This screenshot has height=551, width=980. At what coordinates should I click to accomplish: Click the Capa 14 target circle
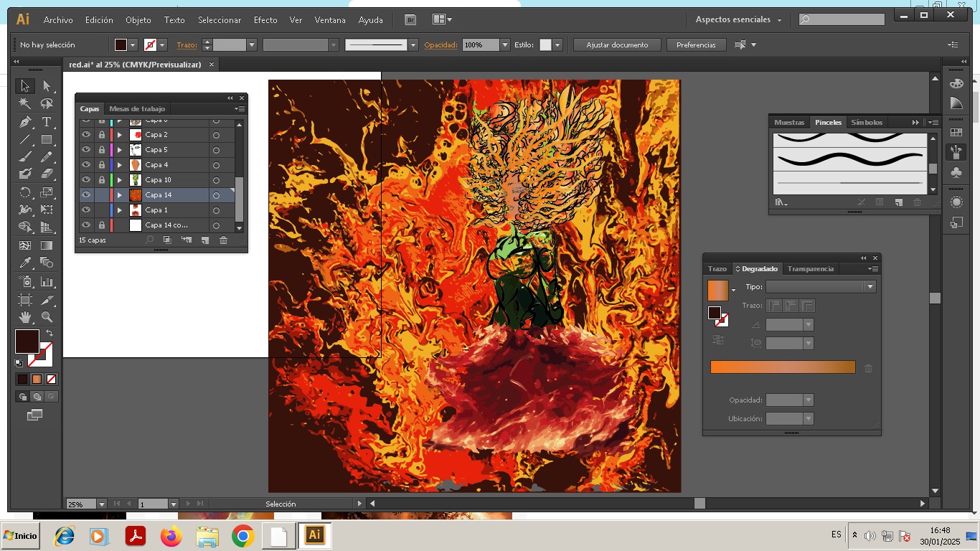(x=216, y=195)
